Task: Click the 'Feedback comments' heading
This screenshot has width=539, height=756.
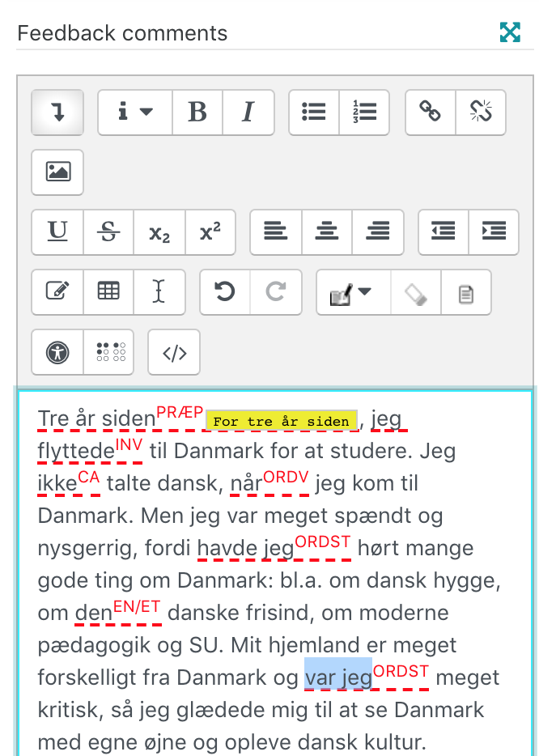Action: [122, 33]
